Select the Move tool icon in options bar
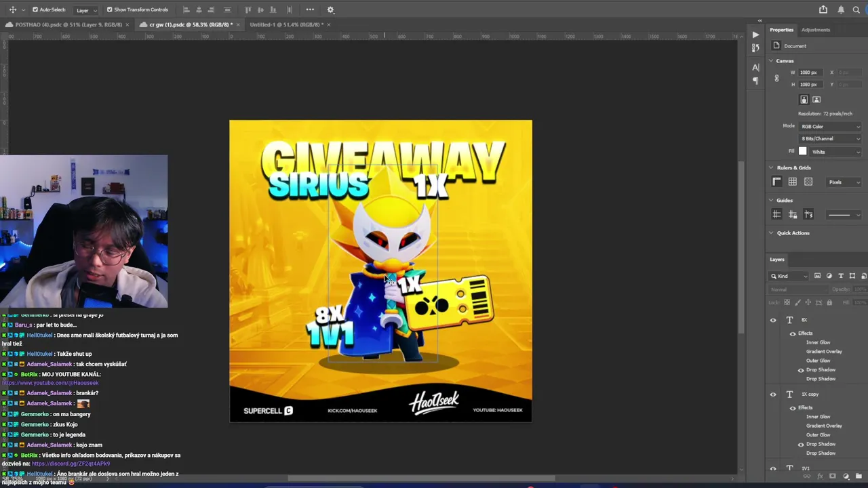The height and width of the screenshot is (488, 868). (x=12, y=9)
